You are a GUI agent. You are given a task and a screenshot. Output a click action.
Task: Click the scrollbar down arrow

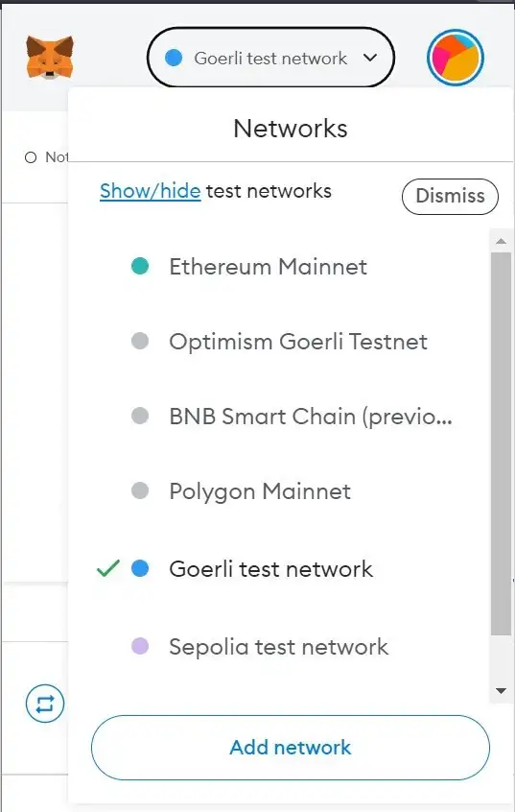pos(501,691)
